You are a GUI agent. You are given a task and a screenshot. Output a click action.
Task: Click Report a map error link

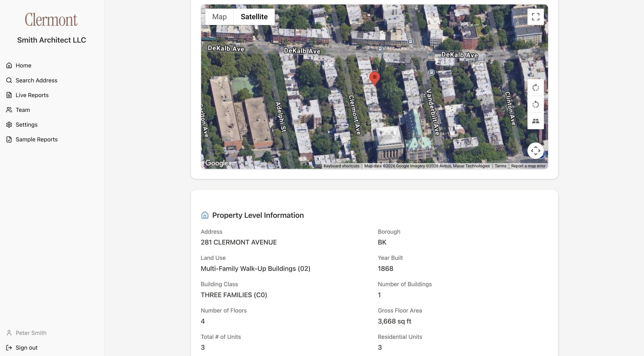[528, 166]
